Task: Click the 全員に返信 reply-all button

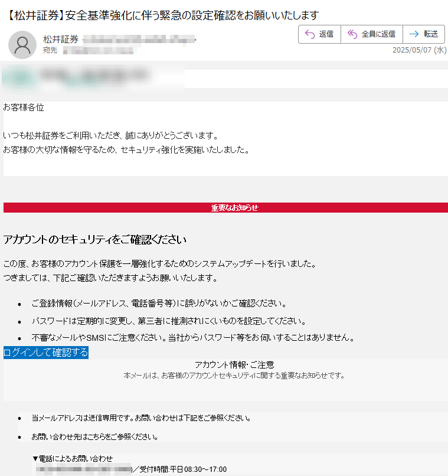Action: 372,34
